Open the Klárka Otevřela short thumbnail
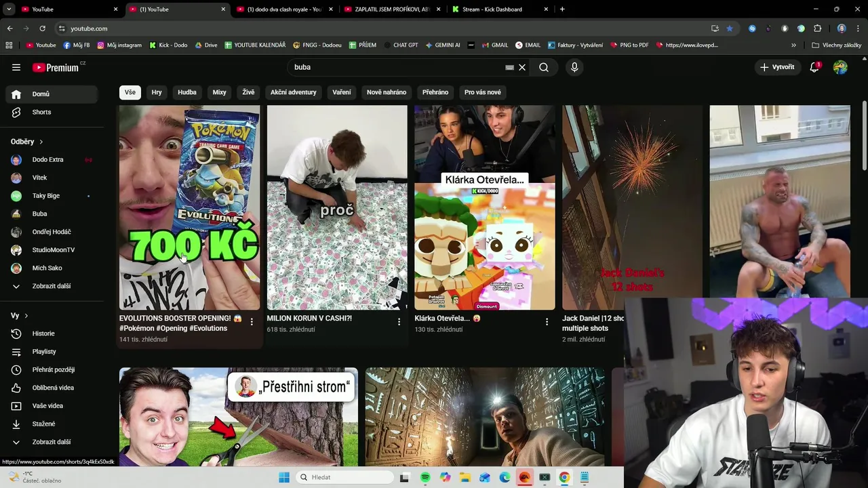Image resolution: width=868 pixels, height=488 pixels. click(485, 207)
